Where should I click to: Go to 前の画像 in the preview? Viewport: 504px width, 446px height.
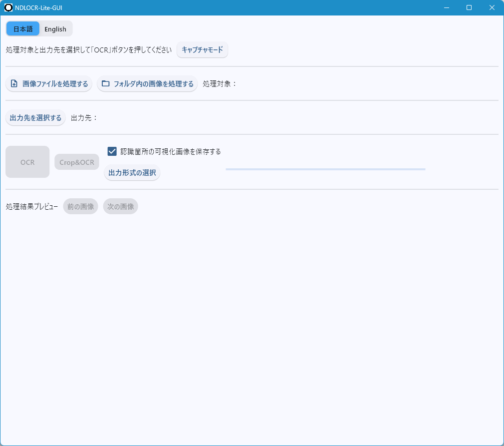[80, 206]
